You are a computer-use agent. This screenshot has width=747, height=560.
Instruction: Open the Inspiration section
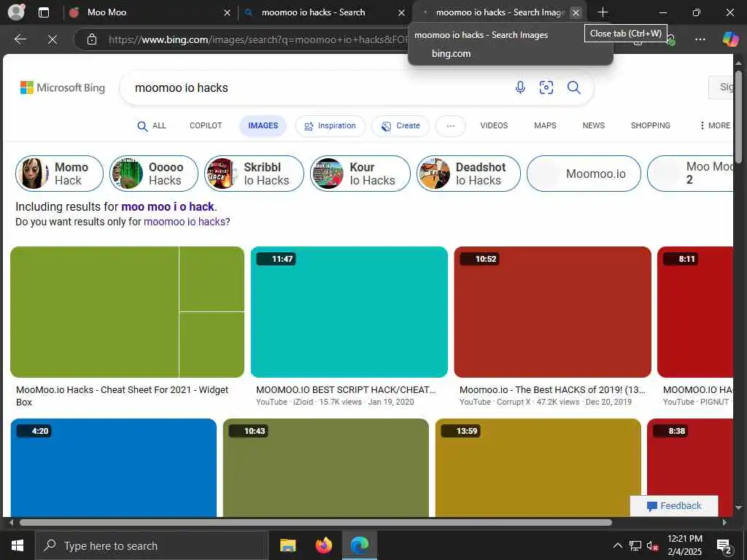point(330,125)
